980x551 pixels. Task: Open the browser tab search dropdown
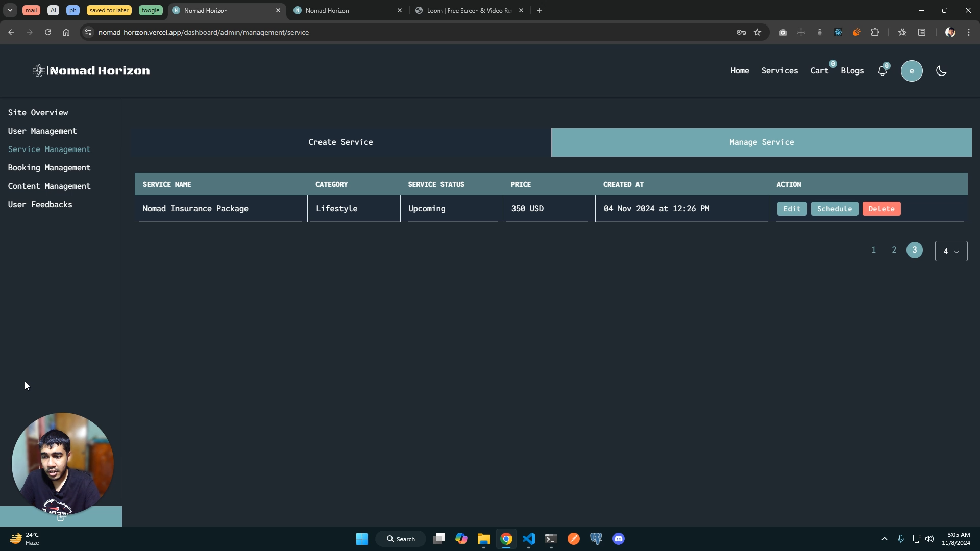pos(10,10)
